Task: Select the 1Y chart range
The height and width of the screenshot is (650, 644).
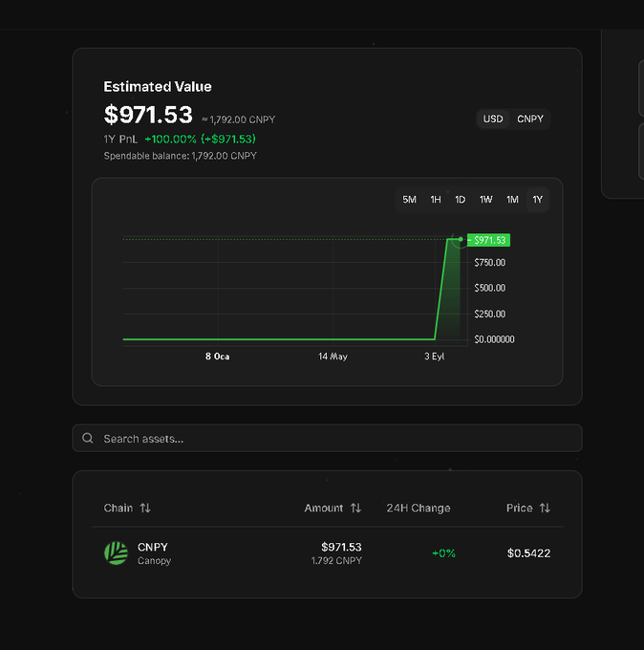Action: point(538,200)
